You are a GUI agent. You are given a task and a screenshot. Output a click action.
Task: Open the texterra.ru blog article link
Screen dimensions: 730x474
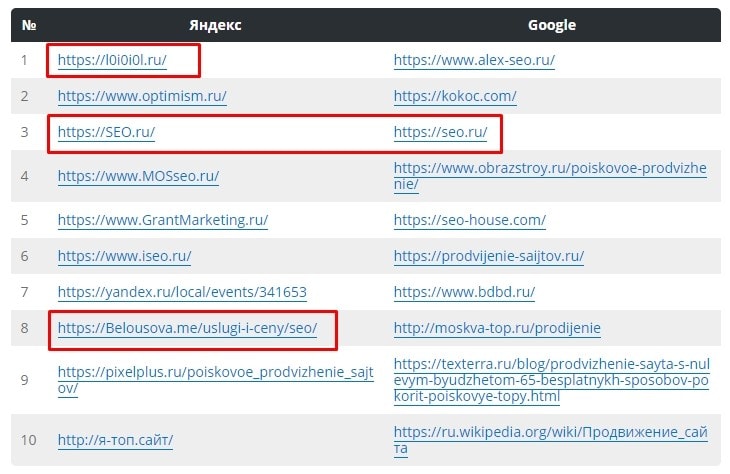point(552,380)
